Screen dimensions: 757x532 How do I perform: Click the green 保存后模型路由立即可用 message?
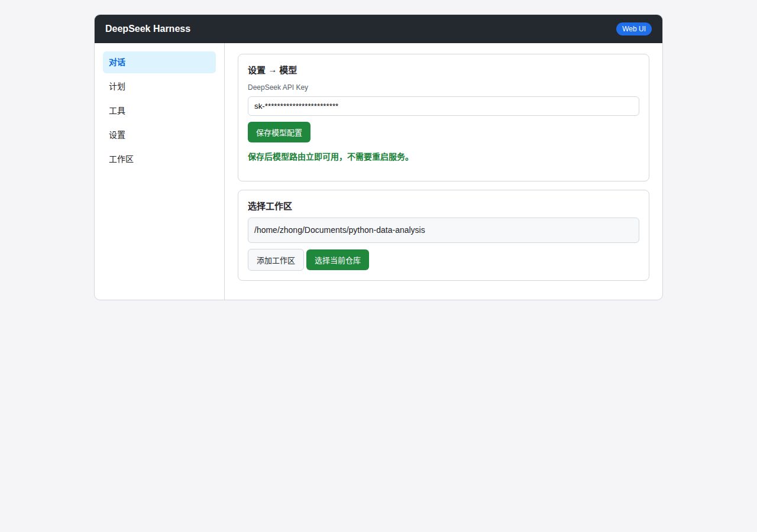tap(329, 157)
